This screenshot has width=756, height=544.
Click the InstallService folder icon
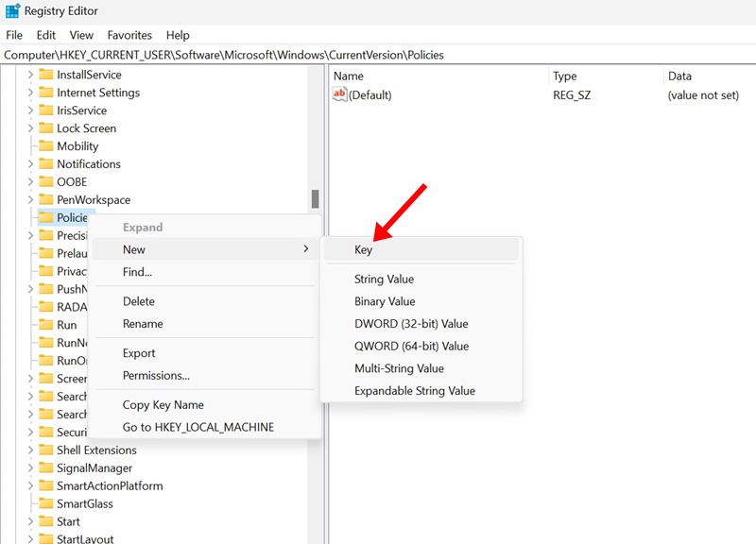click(x=45, y=75)
